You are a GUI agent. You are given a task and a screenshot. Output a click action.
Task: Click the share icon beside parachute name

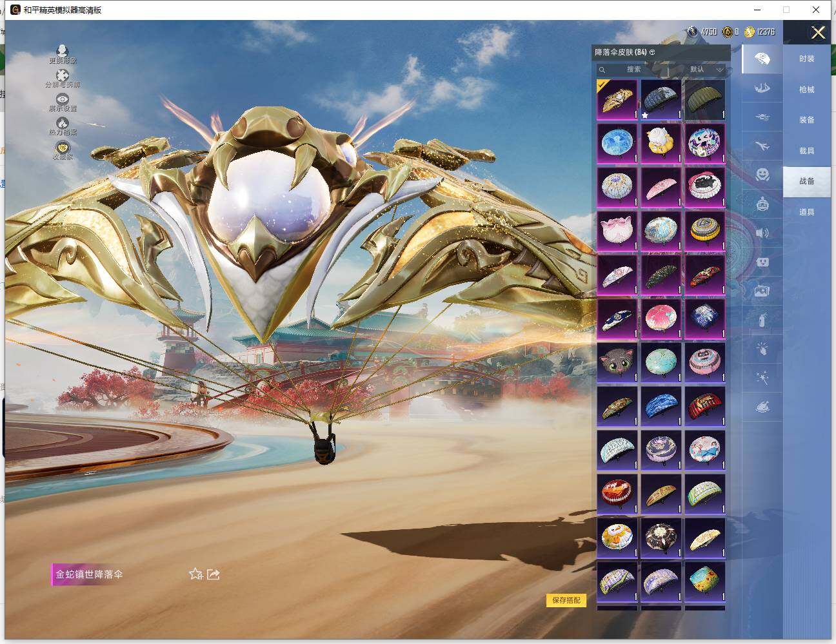[x=214, y=574]
